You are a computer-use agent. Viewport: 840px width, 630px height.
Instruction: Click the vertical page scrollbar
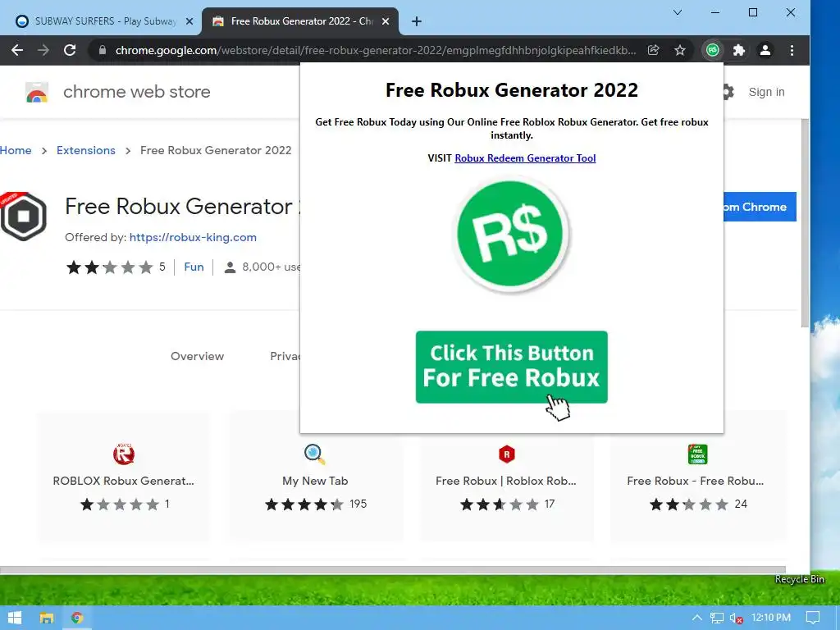point(805,222)
